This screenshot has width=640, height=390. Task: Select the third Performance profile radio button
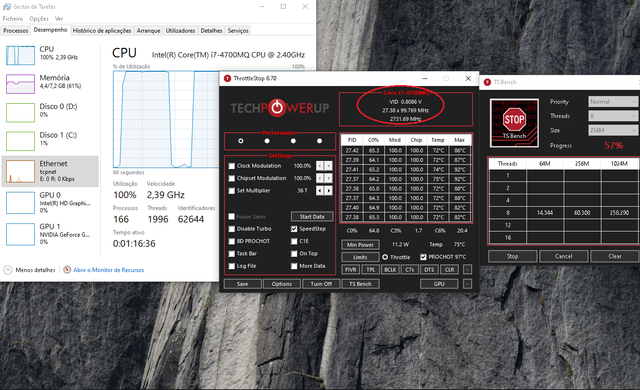point(293,141)
